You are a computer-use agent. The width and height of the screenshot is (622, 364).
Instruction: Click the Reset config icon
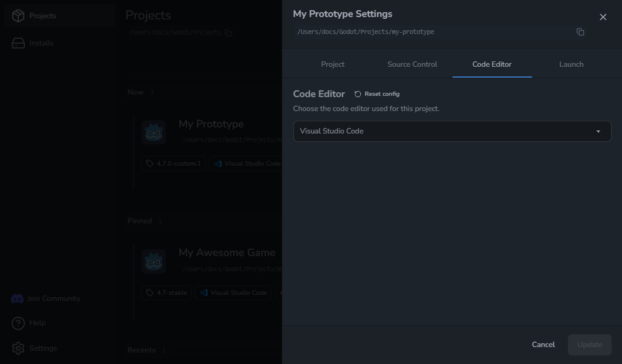(x=357, y=94)
